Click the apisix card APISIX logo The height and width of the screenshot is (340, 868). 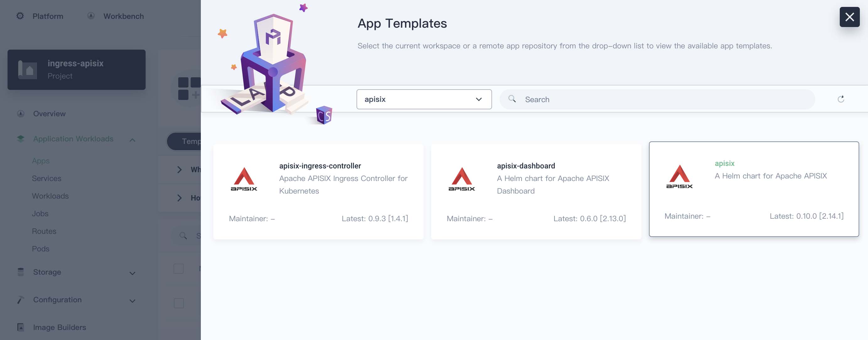[679, 176]
